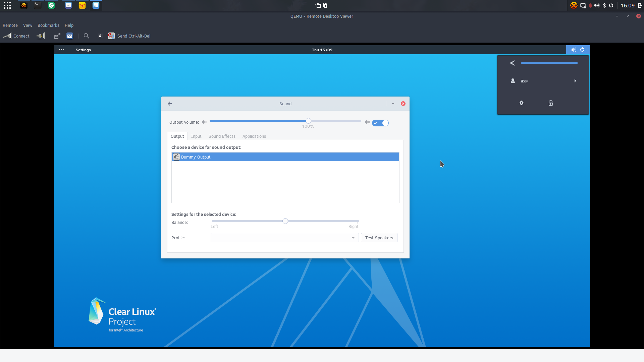Open the View menu
This screenshot has width=644, height=362.
point(28,25)
